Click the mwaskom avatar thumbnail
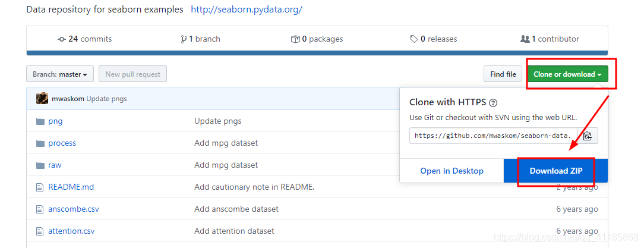644x248 pixels. [x=42, y=99]
